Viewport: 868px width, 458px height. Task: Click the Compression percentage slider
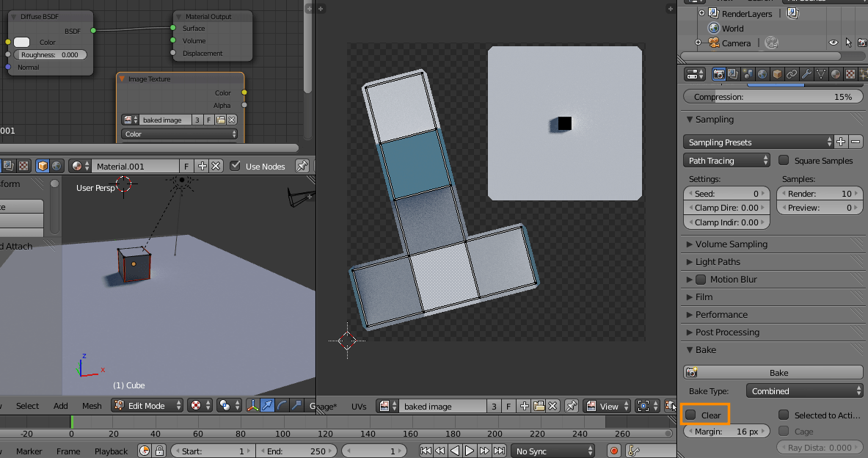(772, 97)
